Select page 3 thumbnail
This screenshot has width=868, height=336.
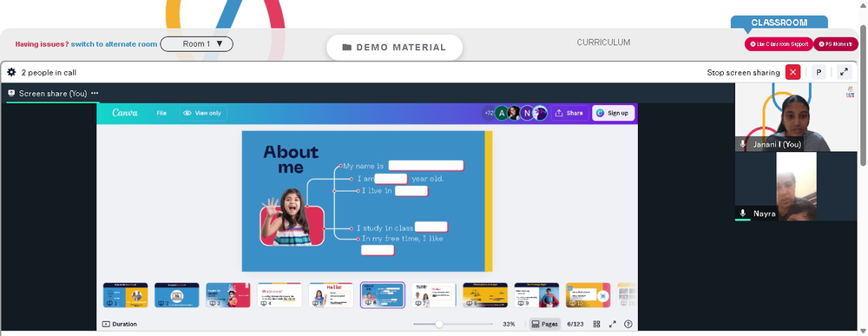click(228, 295)
